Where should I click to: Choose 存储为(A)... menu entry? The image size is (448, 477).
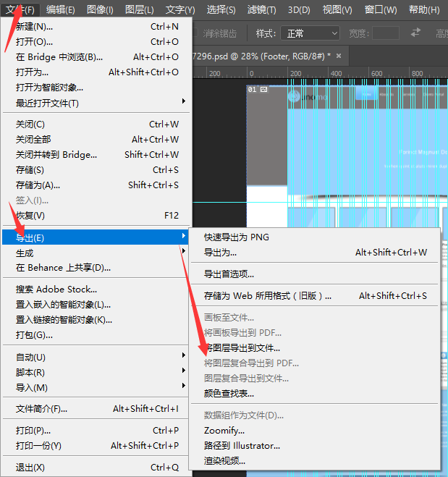(x=97, y=185)
